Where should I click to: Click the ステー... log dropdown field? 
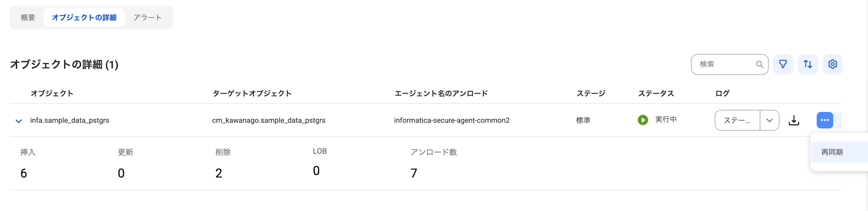click(x=737, y=120)
